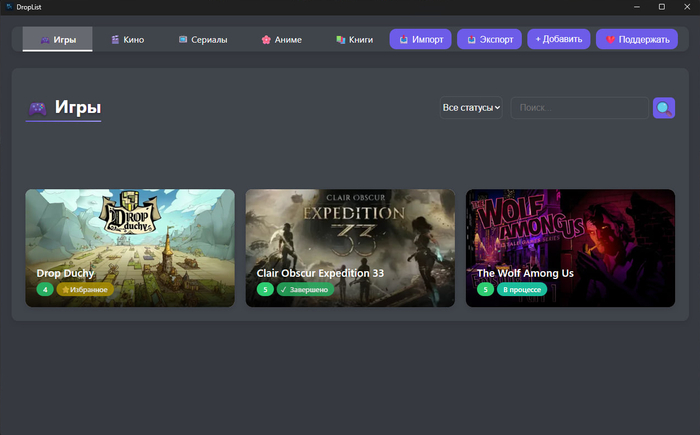Viewport: 700px width, 435px height.
Task: Click the DropList app icon in title bar
Action: (x=9, y=7)
